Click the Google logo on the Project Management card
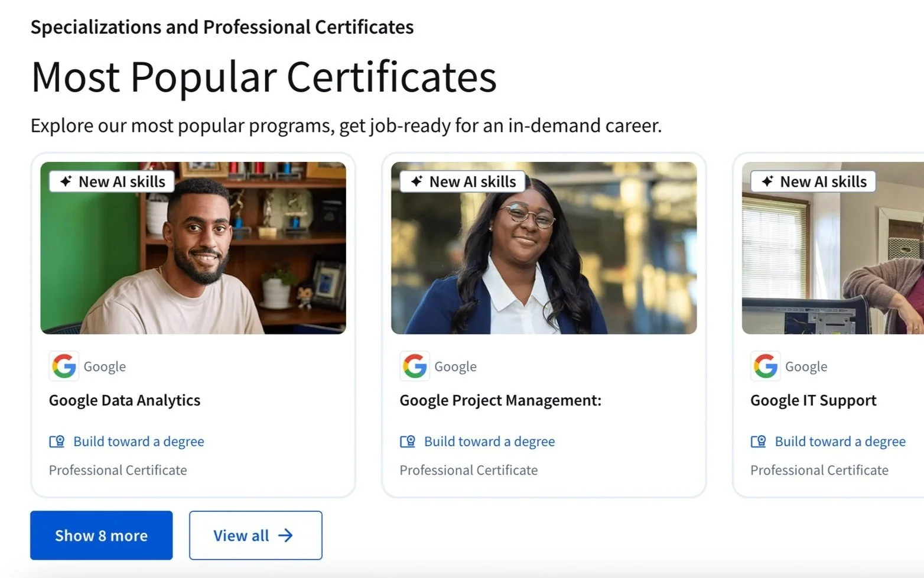Image resolution: width=924 pixels, height=578 pixels. tap(415, 366)
